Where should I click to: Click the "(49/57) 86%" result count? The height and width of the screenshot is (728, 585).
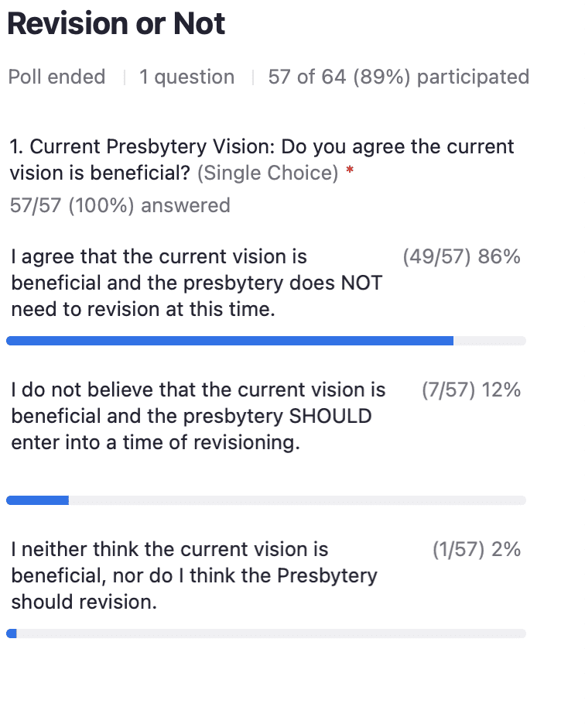coord(461,257)
